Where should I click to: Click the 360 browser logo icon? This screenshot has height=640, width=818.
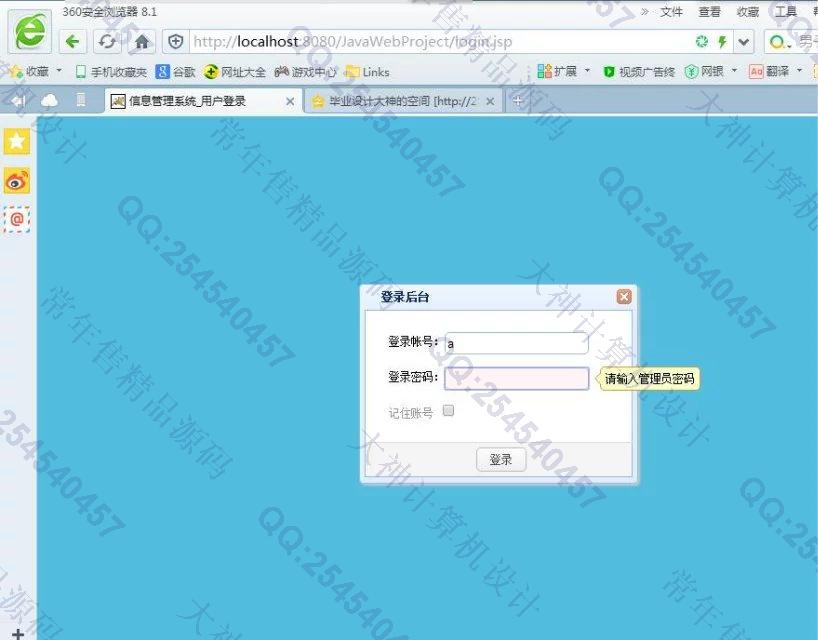coord(30,31)
